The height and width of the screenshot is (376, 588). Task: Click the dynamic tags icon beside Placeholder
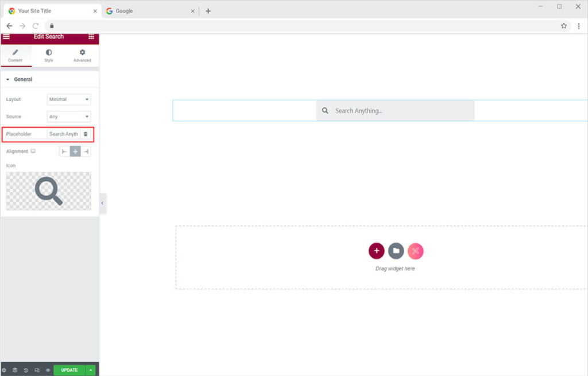(86, 134)
